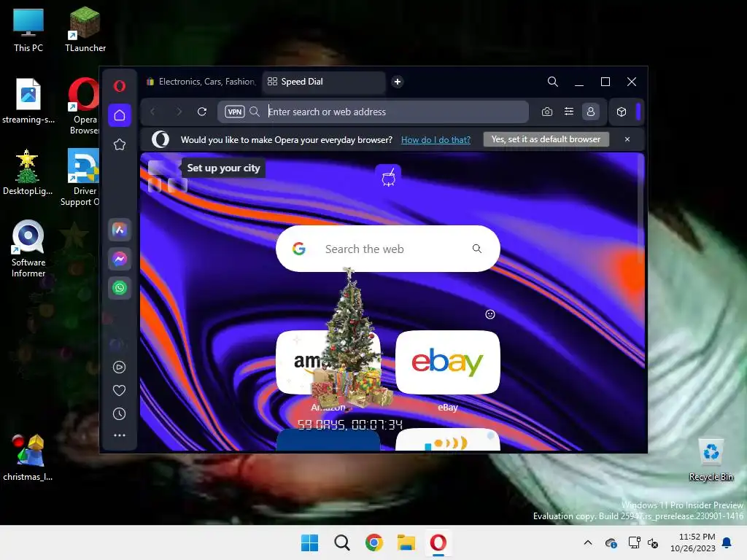Open a new tab with plus button

[x=398, y=82]
